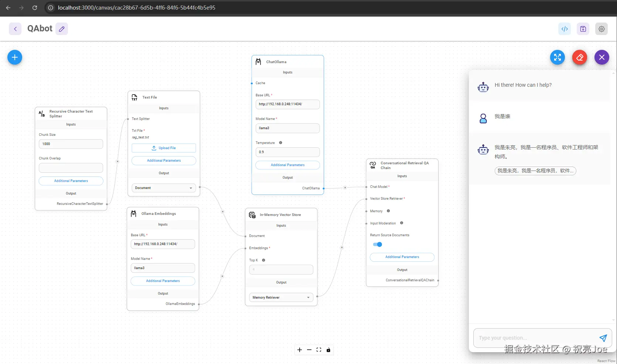Fit the canvas view to screen
The image size is (617, 364).
pos(319,350)
